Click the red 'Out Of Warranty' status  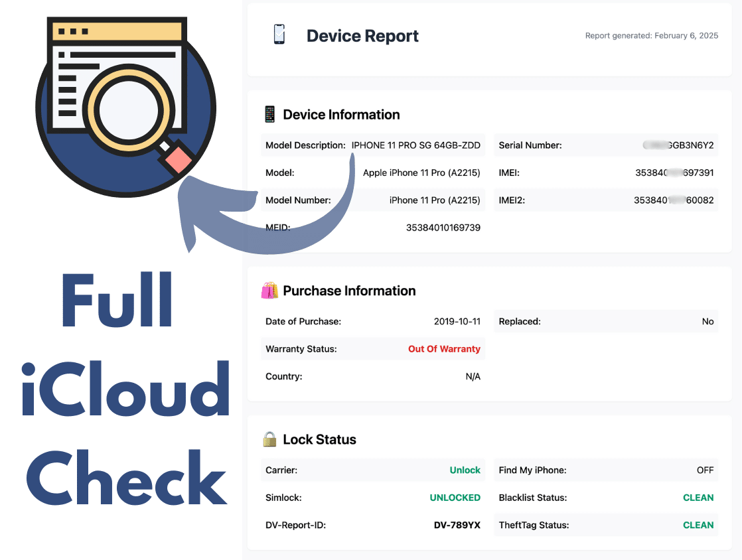point(444,348)
